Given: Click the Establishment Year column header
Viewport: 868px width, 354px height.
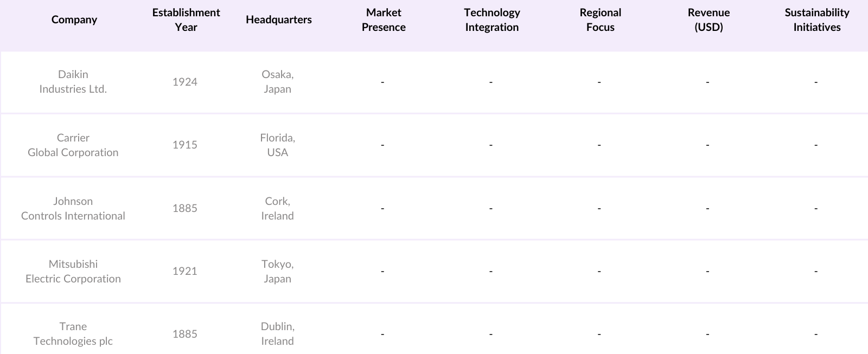Looking at the screenshot, I should point(186,20).
